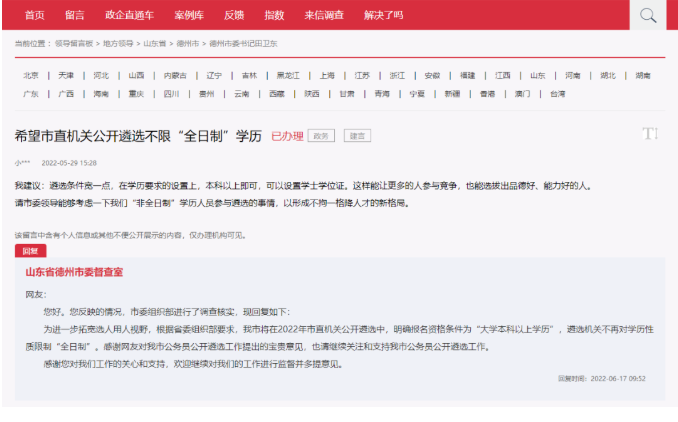Select the 广西 region link

click(66, 94)
